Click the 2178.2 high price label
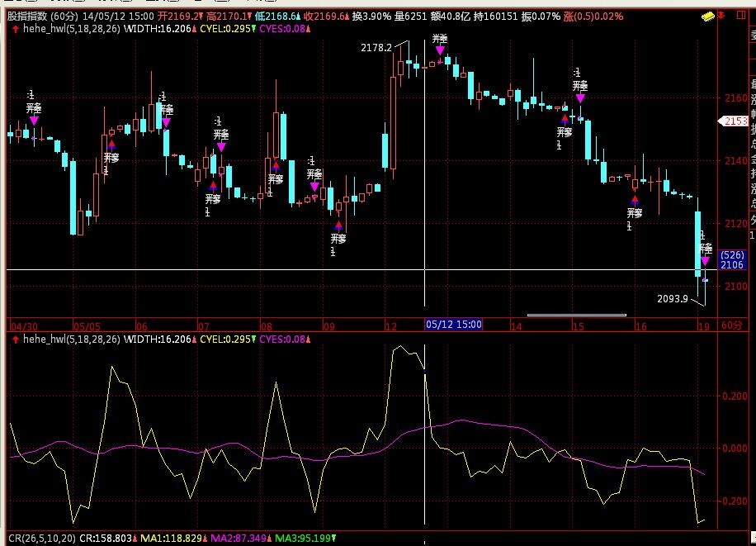Screen dimensions: 756x546 [376, 48]
